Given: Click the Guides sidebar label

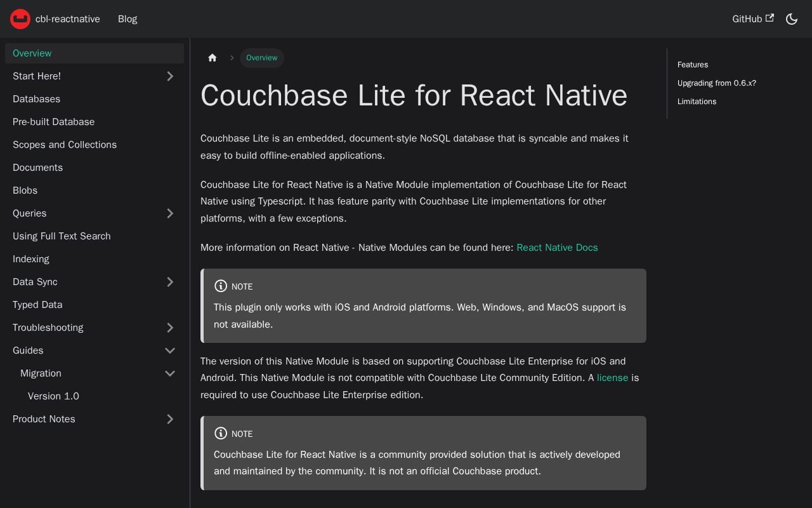Looking at the screenshot, I should 28,351.
